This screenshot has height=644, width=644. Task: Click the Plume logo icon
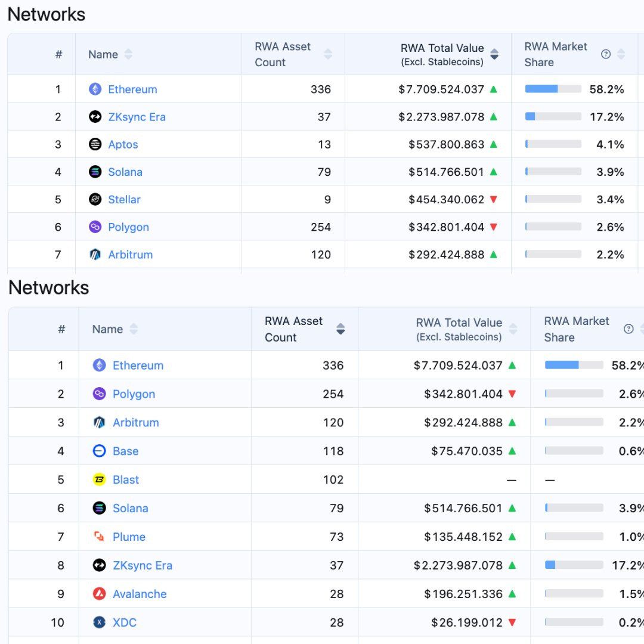coord(100,537)
